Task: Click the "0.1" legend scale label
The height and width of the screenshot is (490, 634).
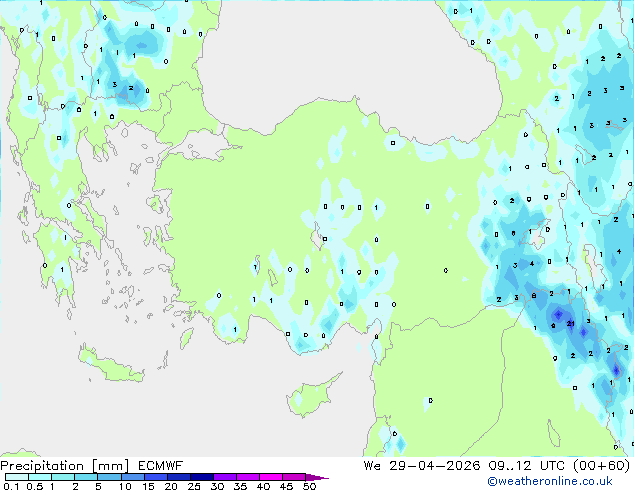Action: 11,486
